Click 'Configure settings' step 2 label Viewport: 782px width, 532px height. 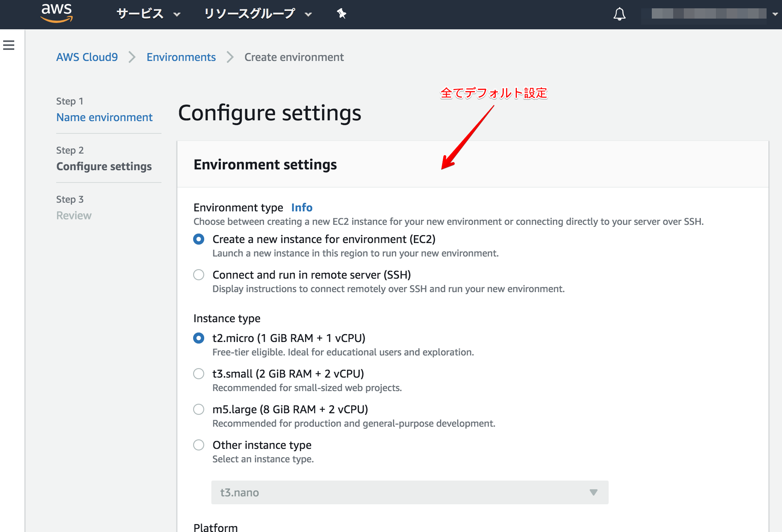(x=104, y=166)
